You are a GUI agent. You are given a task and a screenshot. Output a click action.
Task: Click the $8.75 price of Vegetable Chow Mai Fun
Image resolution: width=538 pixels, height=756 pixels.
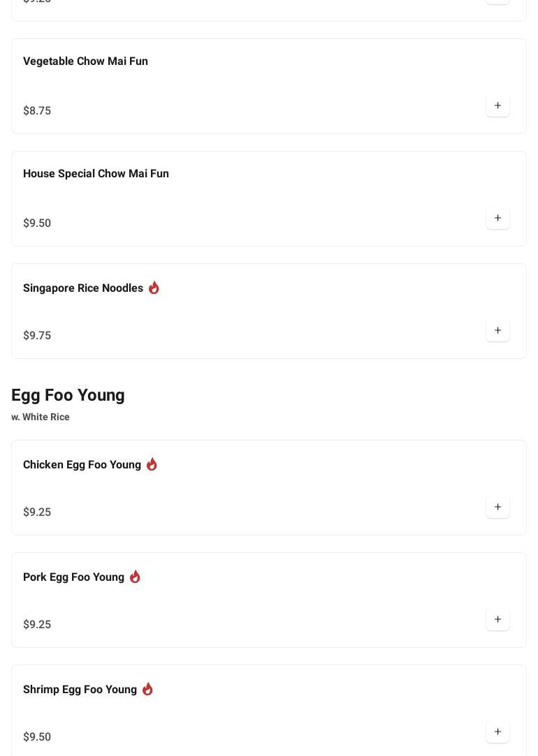[x=37, y=111]
